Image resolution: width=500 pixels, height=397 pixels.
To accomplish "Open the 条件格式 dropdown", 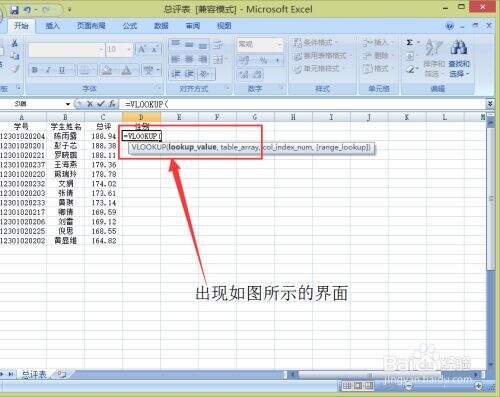I will point(316,43).
